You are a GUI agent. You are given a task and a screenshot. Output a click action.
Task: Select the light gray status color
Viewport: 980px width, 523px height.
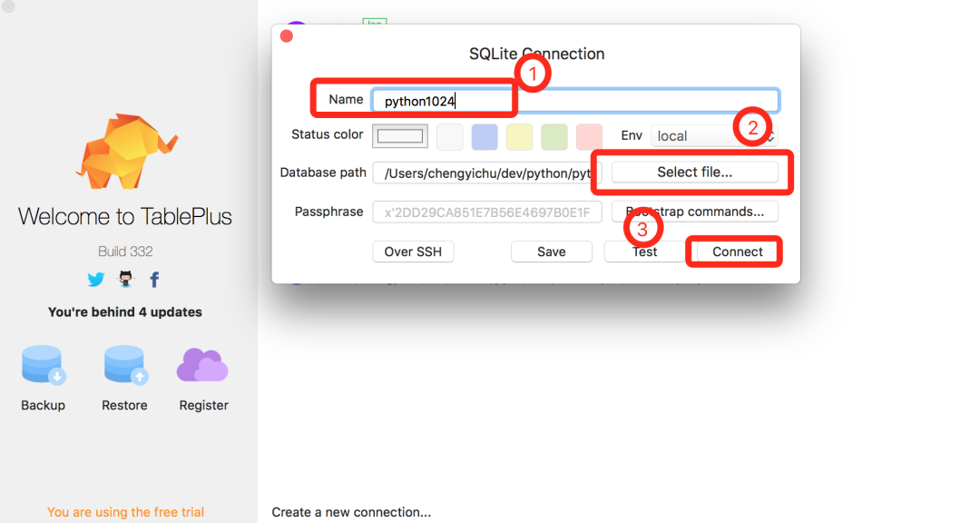click(x=449, y=136)
